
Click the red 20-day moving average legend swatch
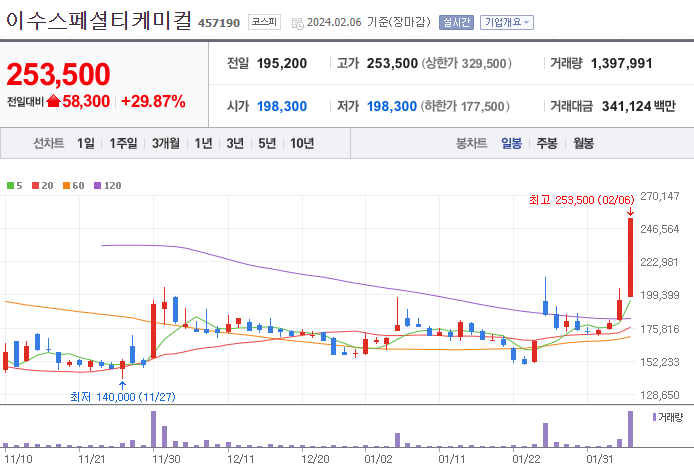pos(35,185)
